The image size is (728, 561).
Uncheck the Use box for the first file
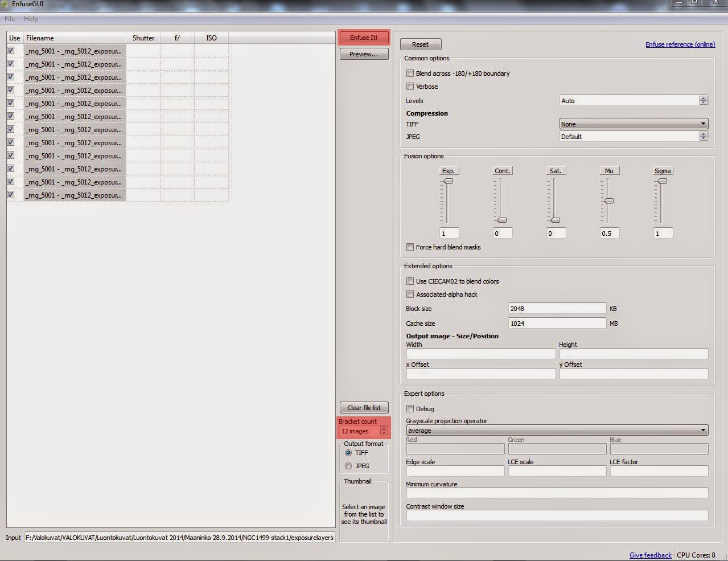[x=10, y=51]
